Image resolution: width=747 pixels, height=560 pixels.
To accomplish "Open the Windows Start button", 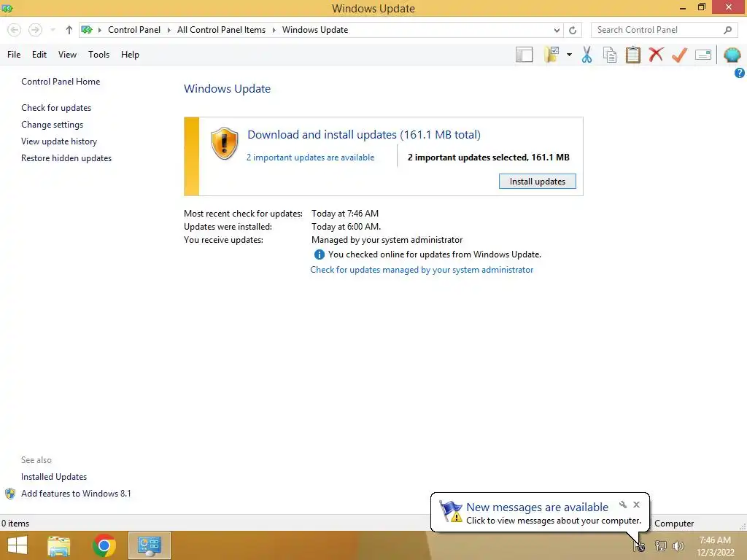I will pos(18,545).
